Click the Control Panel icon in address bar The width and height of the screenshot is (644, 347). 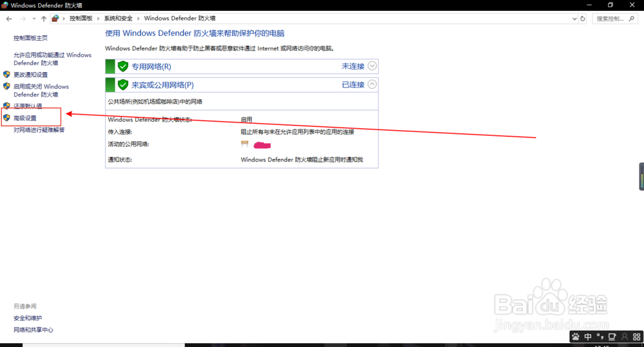(x=55, y=19)
